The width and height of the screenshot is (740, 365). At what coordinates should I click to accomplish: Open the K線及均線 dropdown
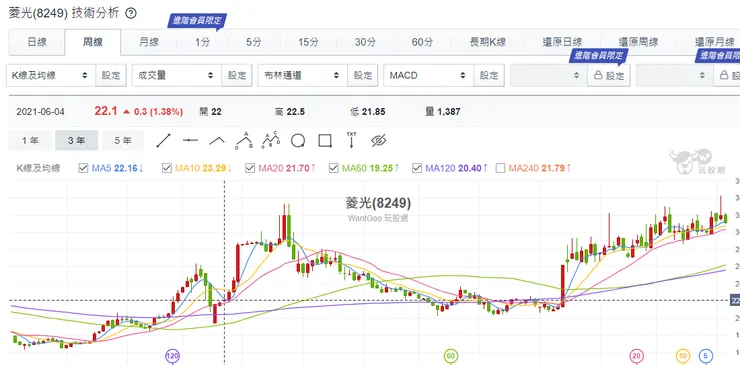pos(51,75)
